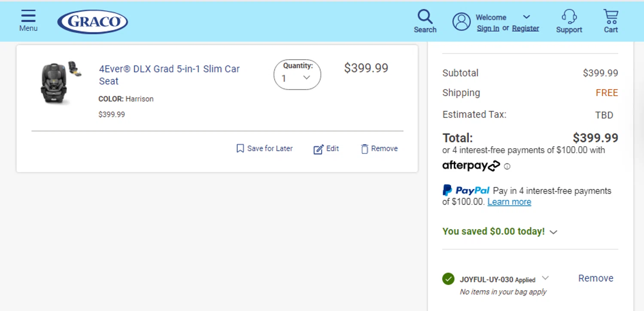Open the Support headset icon
The height and width of the screenshot is (311, 644).
[x=569, y=16]
